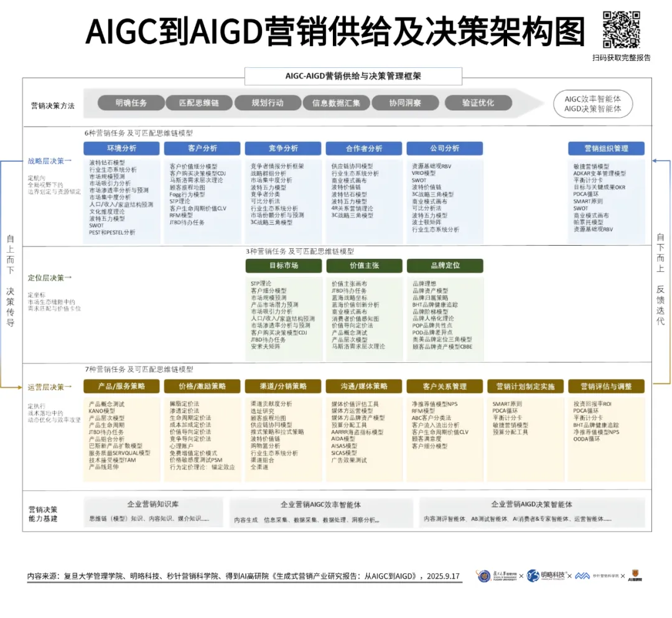Click the 营销组织管理 blue header
The width and height of the screenshot is (672, 618).
[x=605, y=148]
